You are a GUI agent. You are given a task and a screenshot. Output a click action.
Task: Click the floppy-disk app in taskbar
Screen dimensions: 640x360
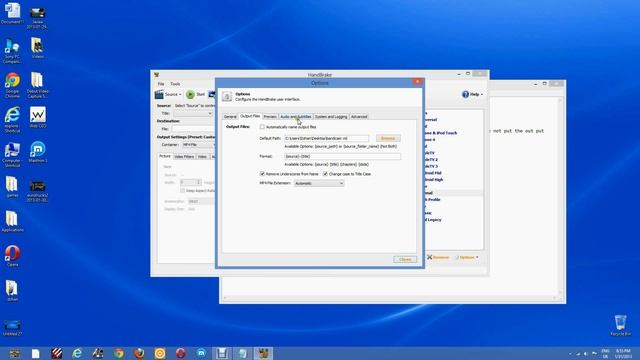222,353
